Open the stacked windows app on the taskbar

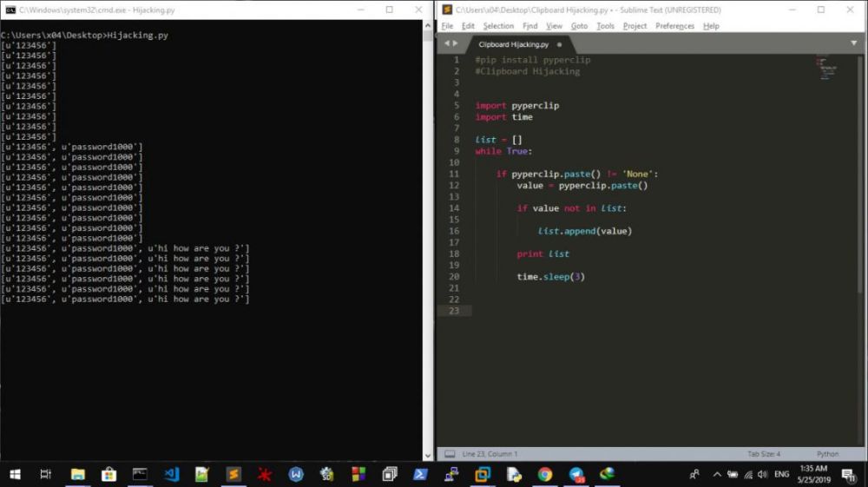click(x=390, y=474)
